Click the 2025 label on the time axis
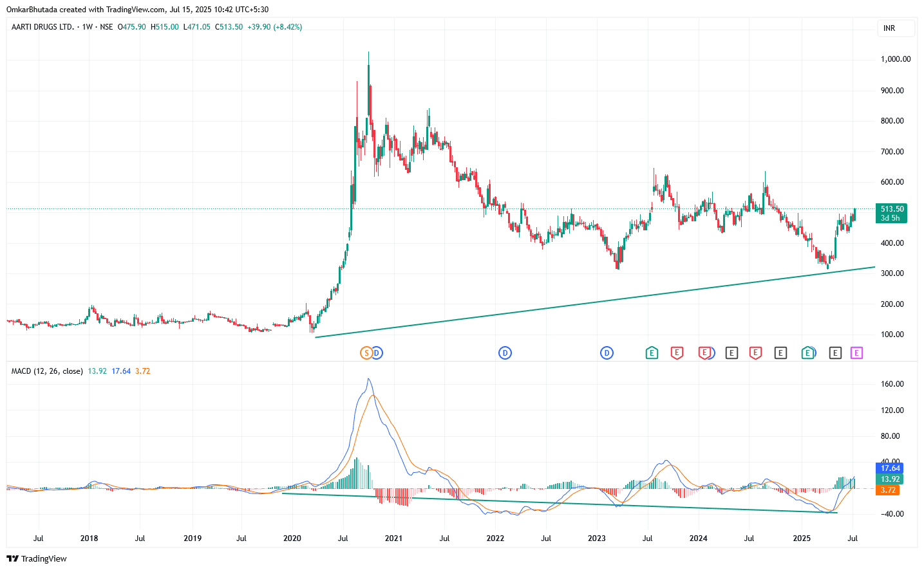The width and height of the screenshot is (924, 570). coord(802,538)
